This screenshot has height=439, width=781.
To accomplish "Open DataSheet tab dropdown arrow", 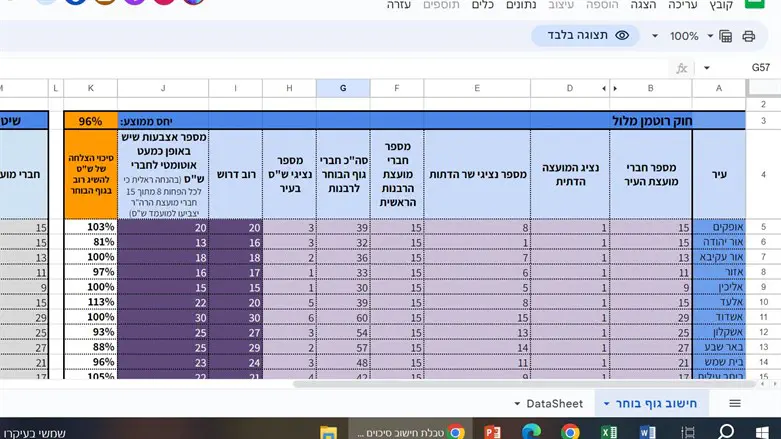I will 517,404.
